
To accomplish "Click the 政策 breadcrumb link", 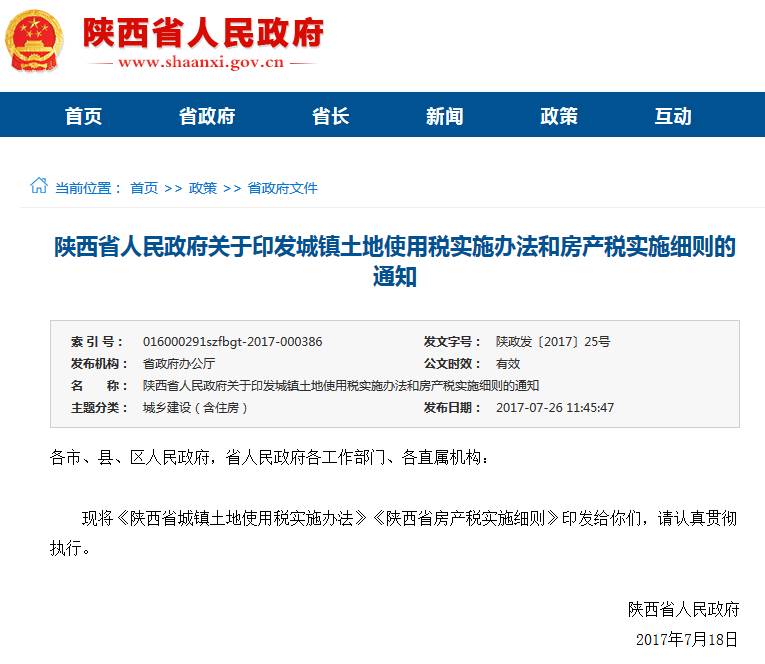I will click(x=203, y=188).
